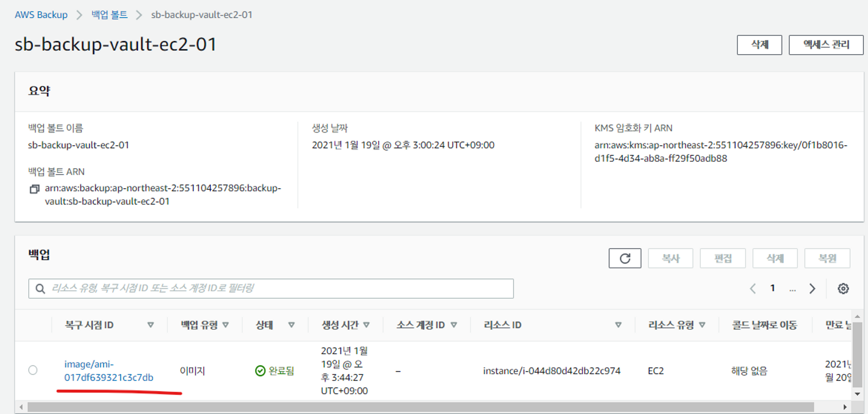Click the KMS encryption key ARN text
868x414 pixels.
[721, 151]
